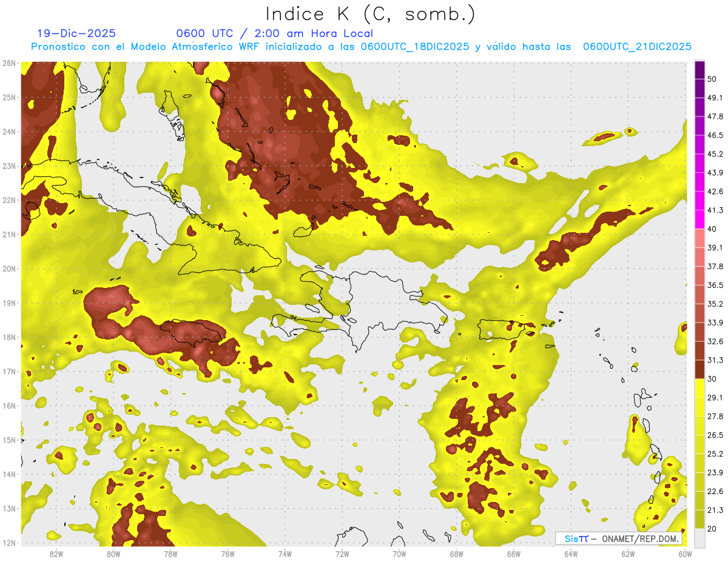Screen dimensions: 728x562
Task: Click the colorbar value '37.8'
Action: (715, 267)
